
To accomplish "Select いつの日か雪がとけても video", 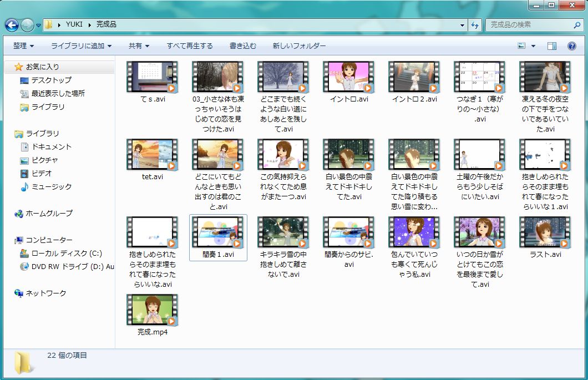I will (480, 252).
